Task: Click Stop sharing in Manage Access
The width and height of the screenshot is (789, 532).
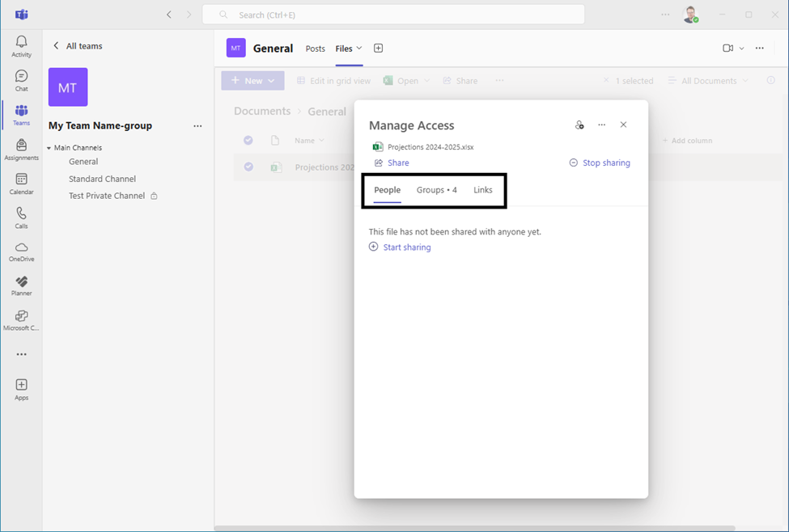Action: pyautogui.click(x=605, y=163)
